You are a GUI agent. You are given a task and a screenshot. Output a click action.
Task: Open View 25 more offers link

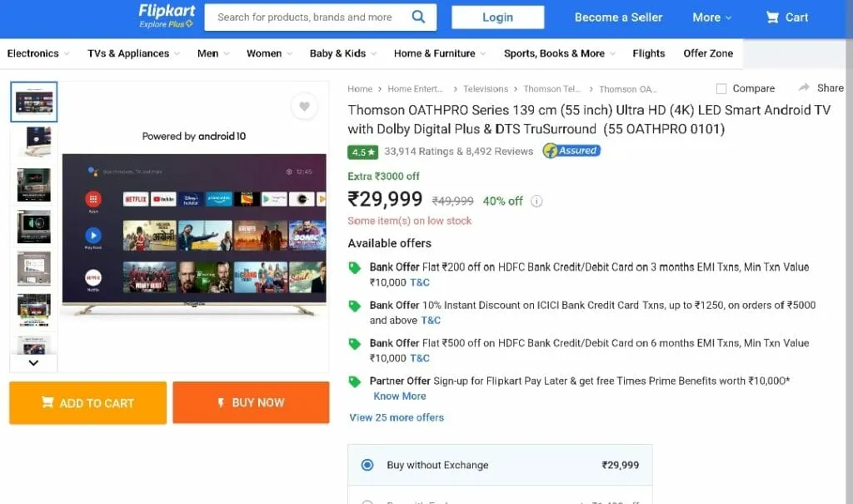pyautogui.click(x=397, y=417)
